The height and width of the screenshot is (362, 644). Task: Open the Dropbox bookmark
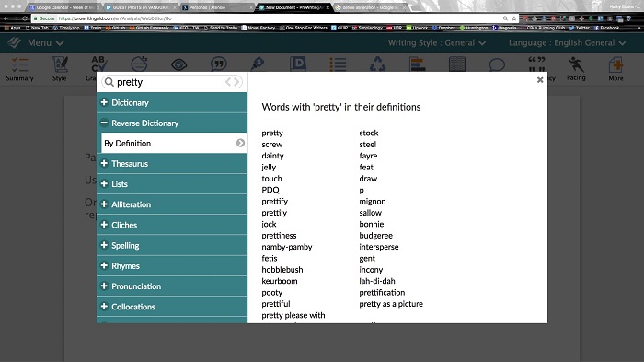pos(443,28)
